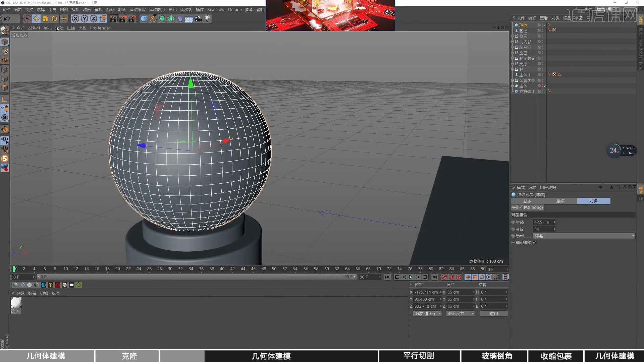Toggle the autokeying red button
Image resolution: width=644 pixels, height=362 pixels.
451,277
